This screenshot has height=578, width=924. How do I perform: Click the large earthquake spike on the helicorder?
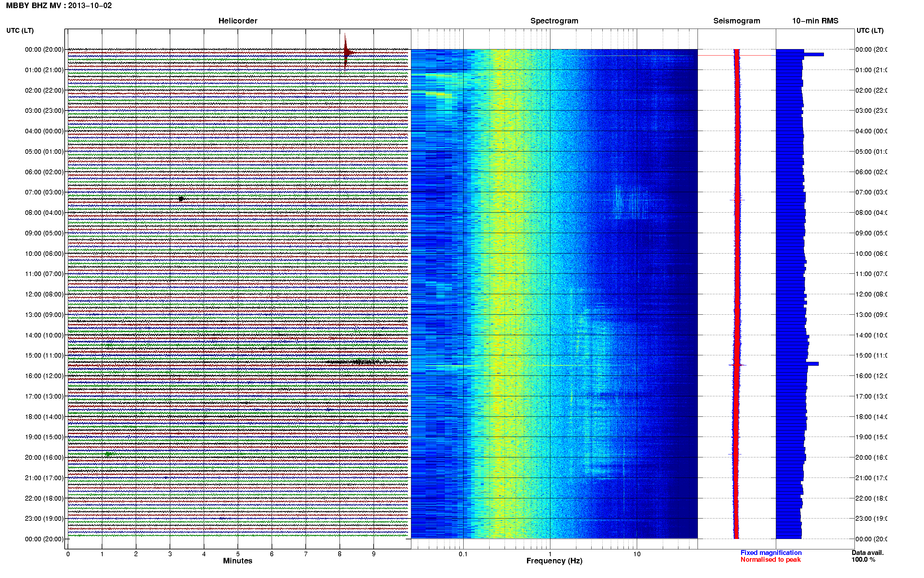346,52
